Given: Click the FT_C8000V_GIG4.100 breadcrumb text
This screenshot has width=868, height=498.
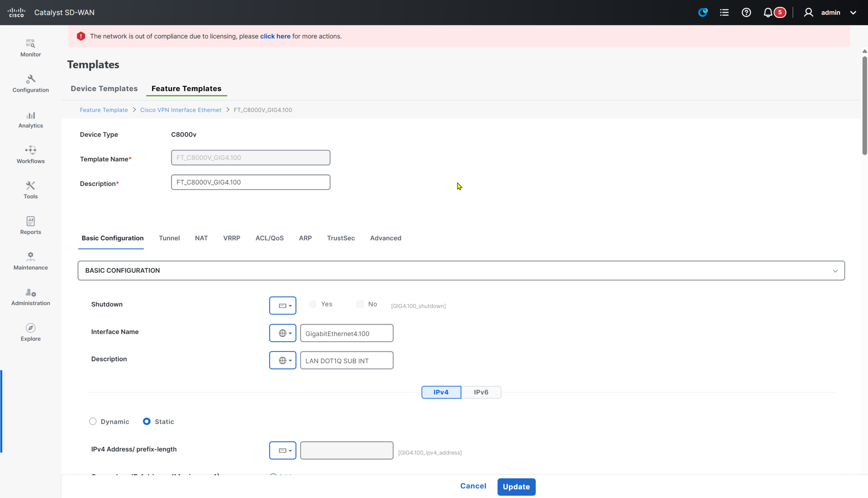Looking at the screenshot, I should 263,110.
